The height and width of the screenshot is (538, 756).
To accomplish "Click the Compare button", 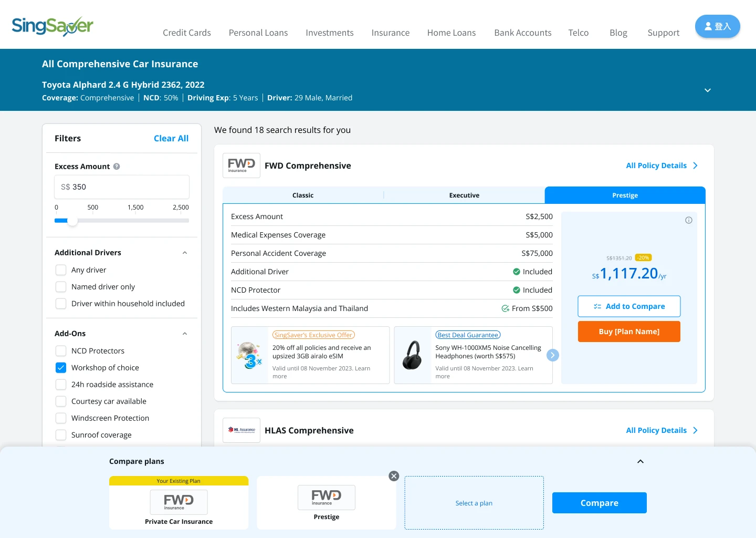I will coord(600,503).
